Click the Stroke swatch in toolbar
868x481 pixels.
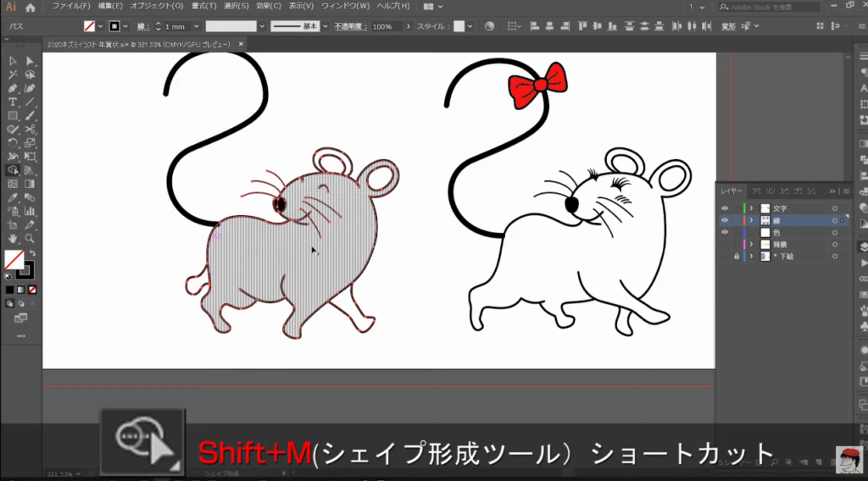[x=25, y=270]
